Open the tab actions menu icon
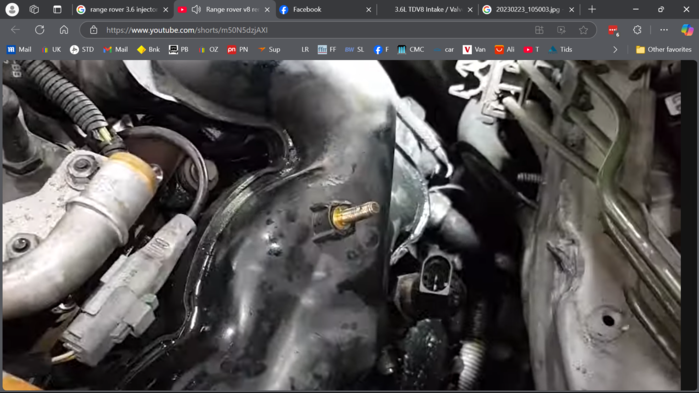This screenshot has height=393, width=699. tap(57, 9)
